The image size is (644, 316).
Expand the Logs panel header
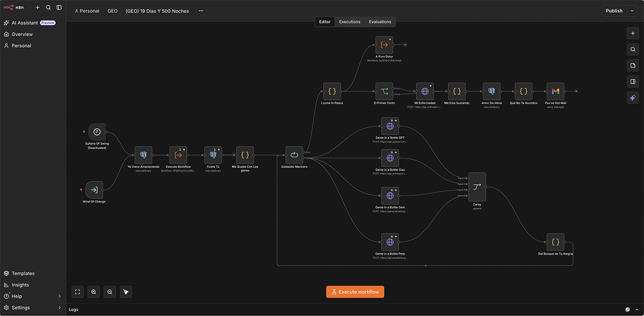(x=354, y=310)
